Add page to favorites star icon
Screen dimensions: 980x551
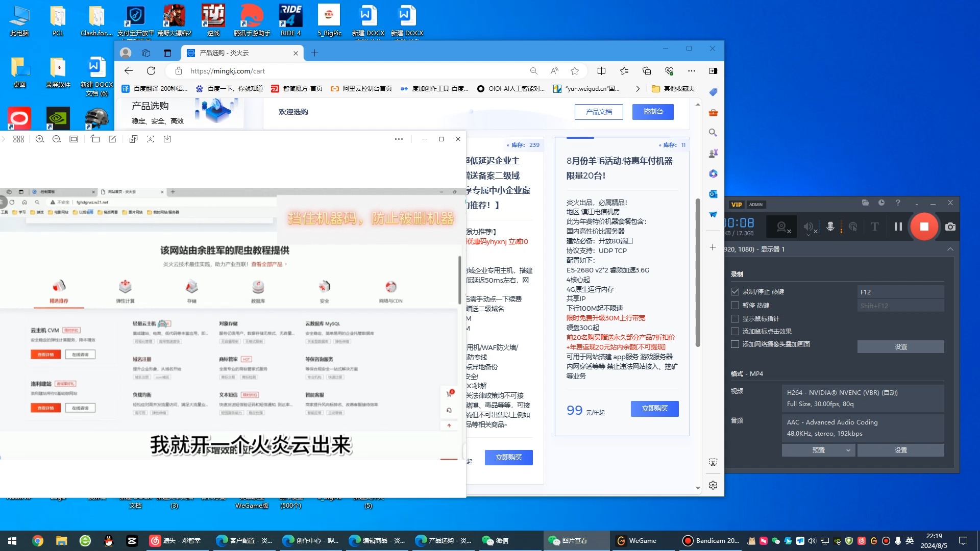pos(575,71)
